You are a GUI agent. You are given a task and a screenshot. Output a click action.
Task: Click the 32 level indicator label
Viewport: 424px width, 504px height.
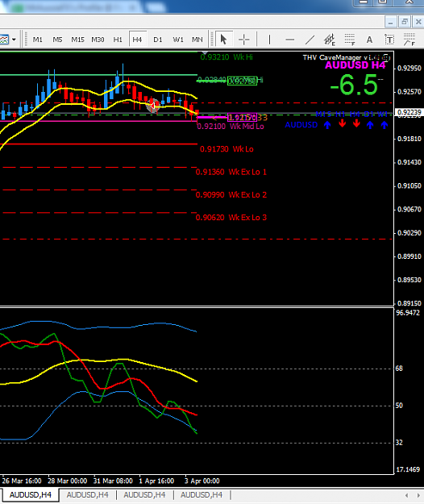399,443
